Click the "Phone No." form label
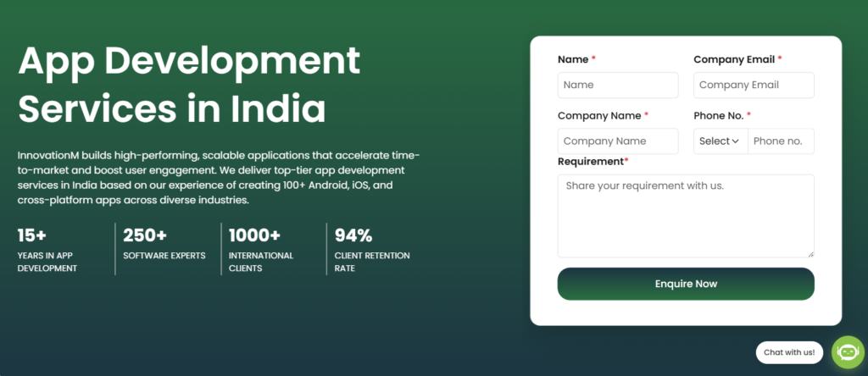Image resolution: width=868 pixels, height=376 pixels. pos(718,115)
